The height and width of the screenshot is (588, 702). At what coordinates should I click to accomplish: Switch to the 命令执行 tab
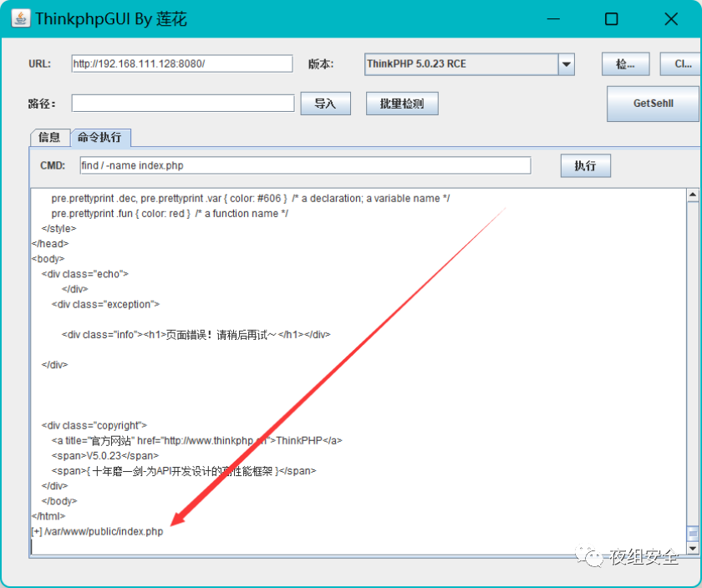point(99,137)
